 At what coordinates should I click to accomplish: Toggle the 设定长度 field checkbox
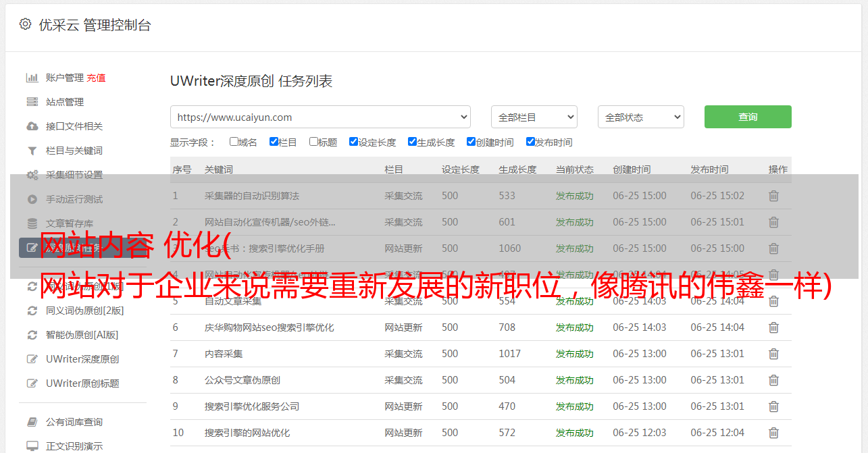[x=353, y=142]
